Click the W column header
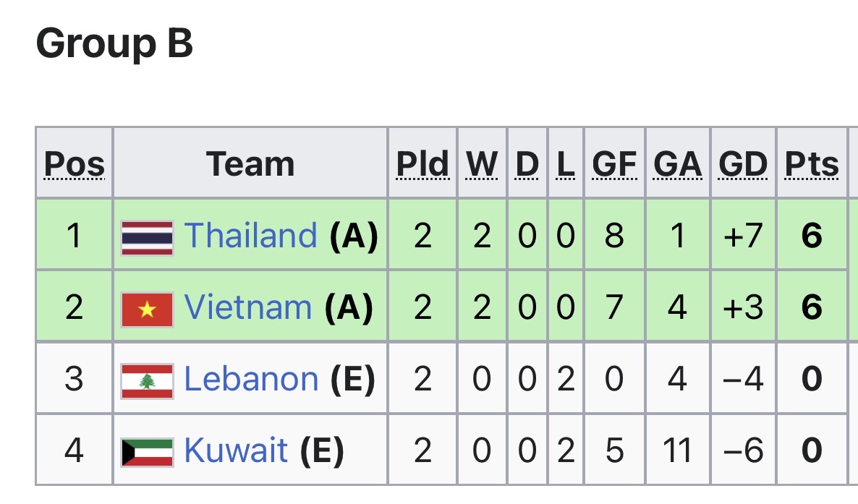This screenshot has width=858, height=504. point(482,164)
